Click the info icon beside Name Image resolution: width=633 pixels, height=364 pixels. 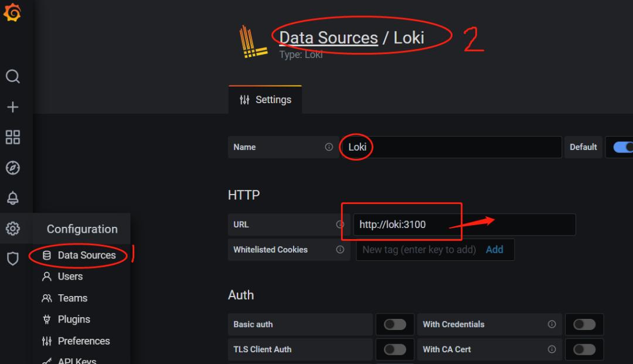pos(329,147)
